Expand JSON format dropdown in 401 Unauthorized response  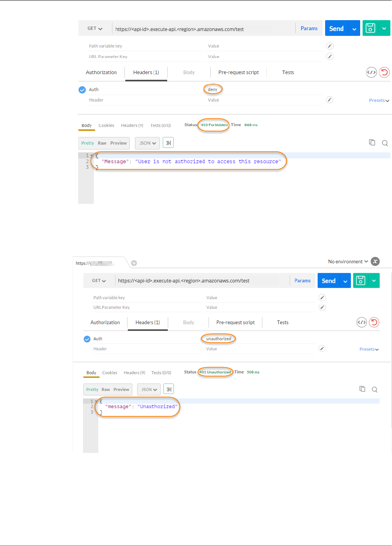[149, 390]
